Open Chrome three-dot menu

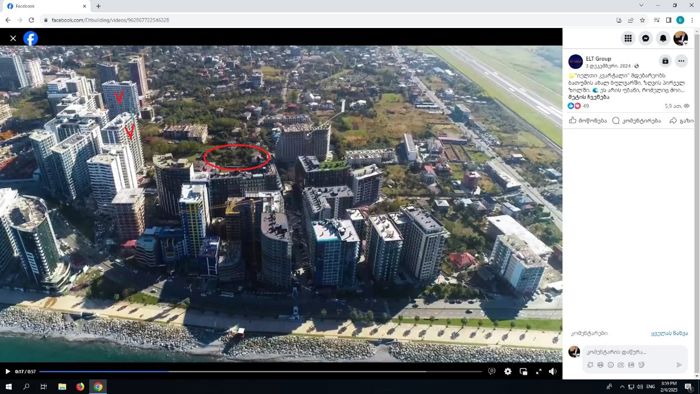(692, 20)
